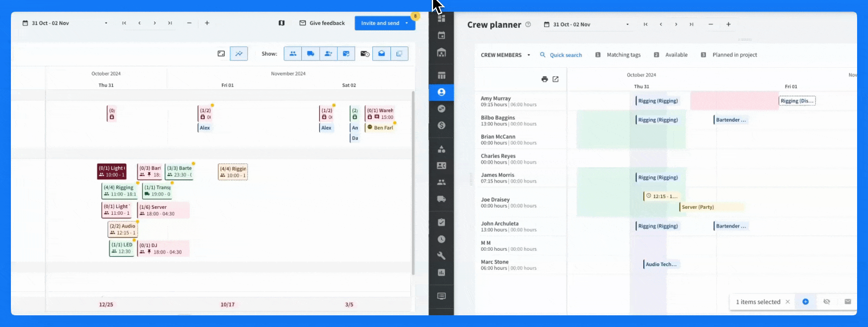Click the map icon left of Give feedback
This screenshot has height=327, width=868.
[281, 23]
